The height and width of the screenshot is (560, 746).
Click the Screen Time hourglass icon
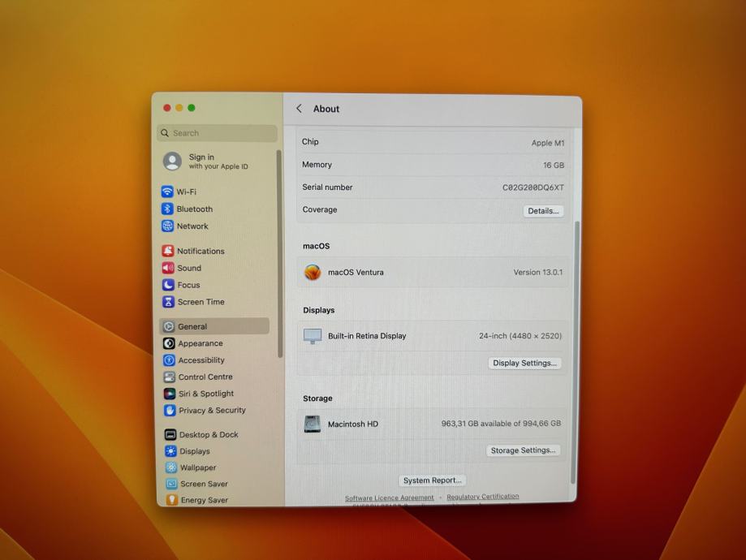[x=168, y=302]
